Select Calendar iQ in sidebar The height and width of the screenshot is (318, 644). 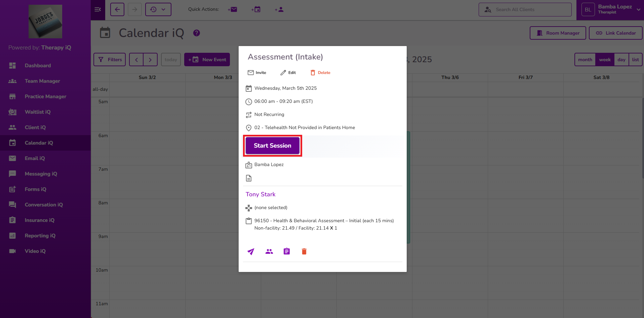45,143
